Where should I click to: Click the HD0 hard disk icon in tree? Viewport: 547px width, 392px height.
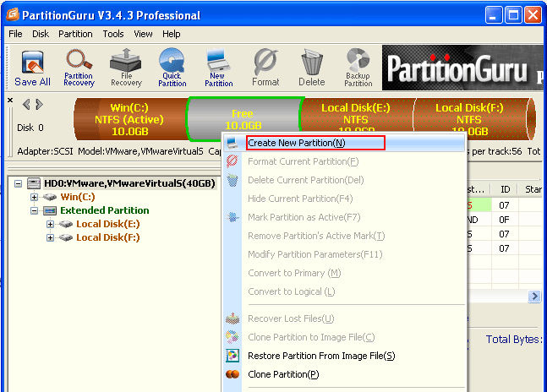tap(34, 183)
